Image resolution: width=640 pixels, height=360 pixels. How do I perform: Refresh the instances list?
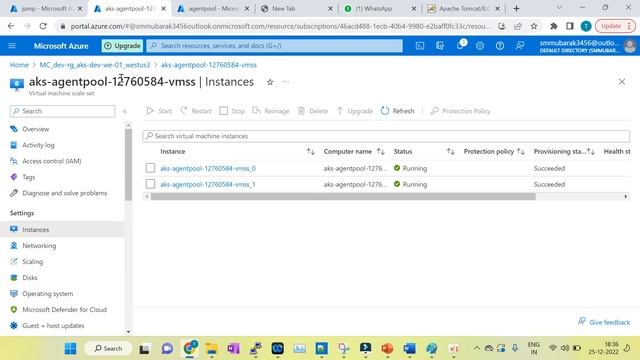(398, 111)
